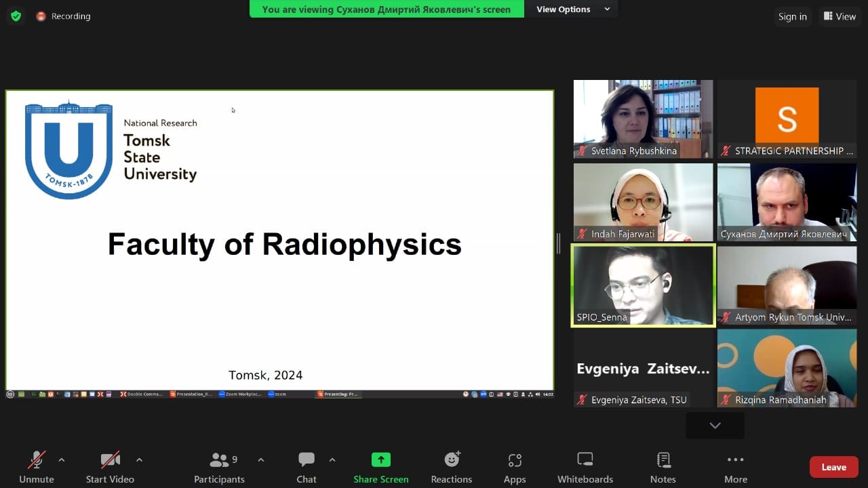This screenshot has width=868, height=488.
Task: Expand audio options arrow beside Unmute
Action: (x=62, y=460)
